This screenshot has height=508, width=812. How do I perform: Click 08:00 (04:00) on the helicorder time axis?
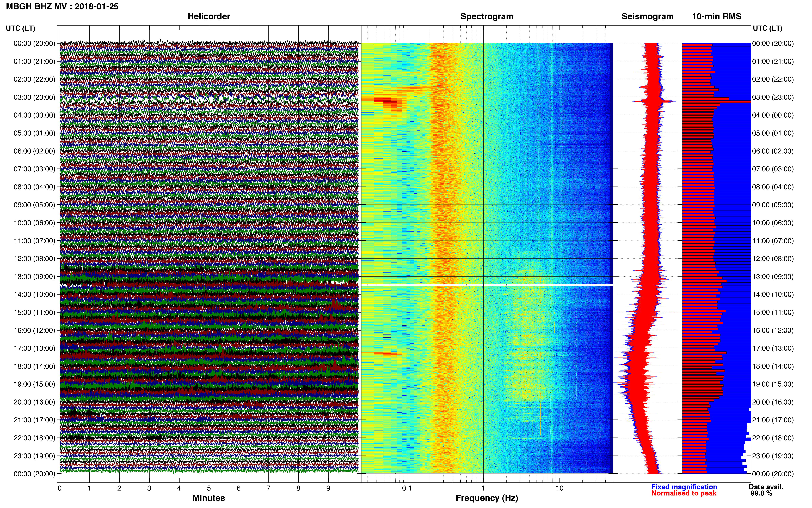click(x=34, y=187)
